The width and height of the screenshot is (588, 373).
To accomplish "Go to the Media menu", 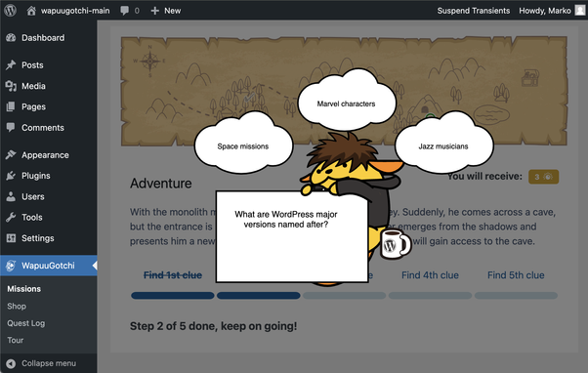I will click(49, 86).
